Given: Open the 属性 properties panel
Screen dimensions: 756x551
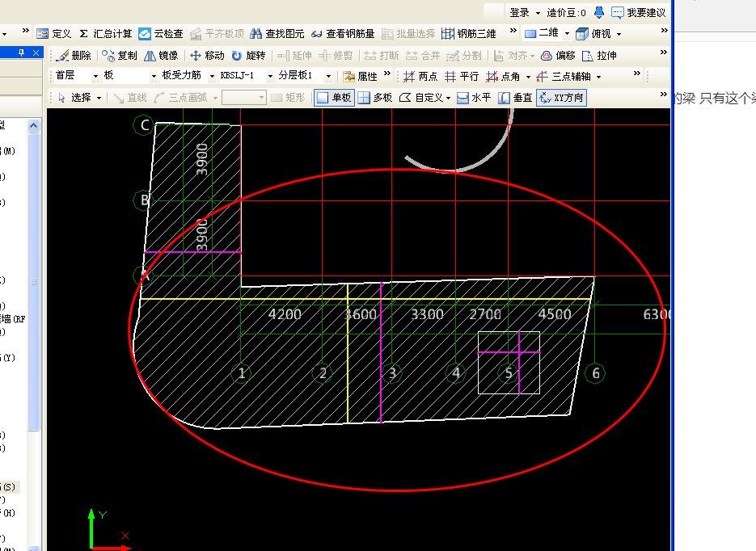Looking at the screenshot, I should point(360,77).
